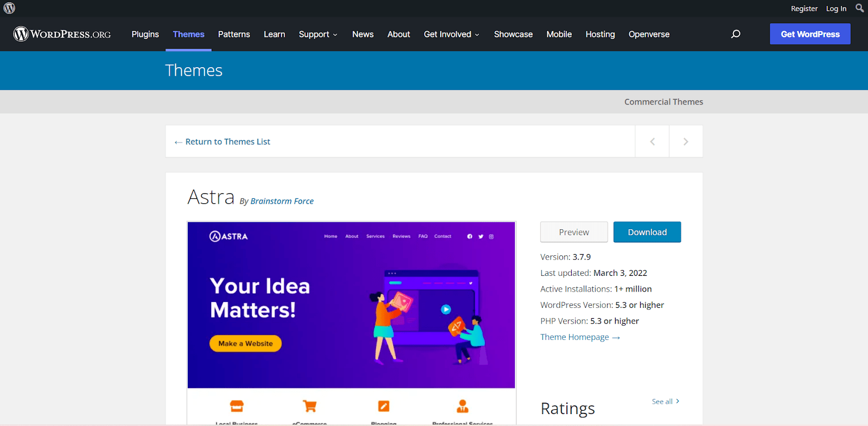The width and height of the screenshot is (868, 426).
Task: Click the Download button
Action: pyautogui.click(x=647, y=232)
